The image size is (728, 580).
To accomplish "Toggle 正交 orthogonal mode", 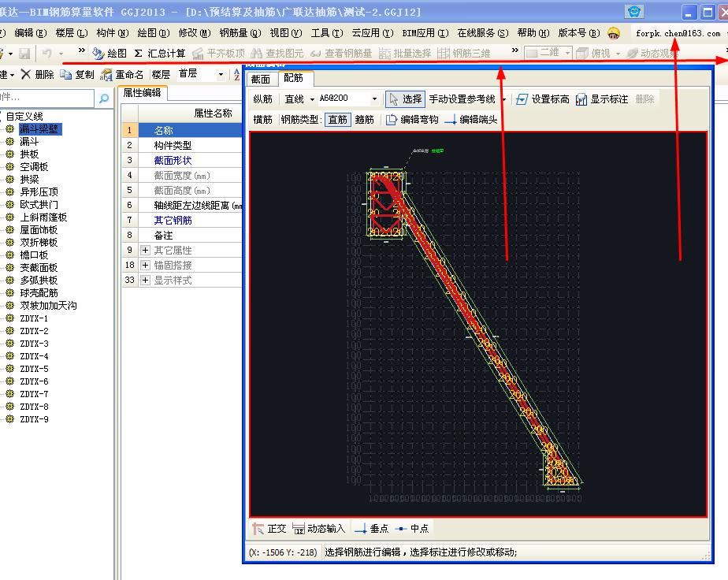I will (269, 529).
